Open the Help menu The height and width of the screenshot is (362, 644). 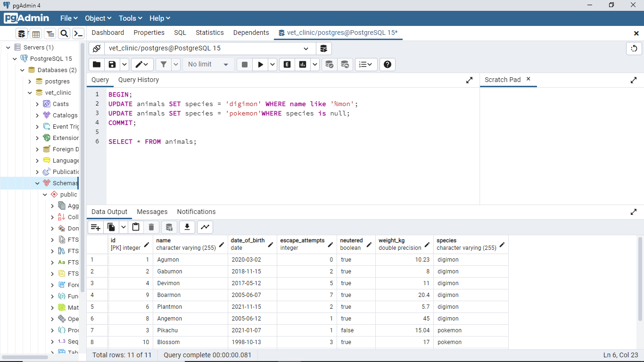(160, 18)
